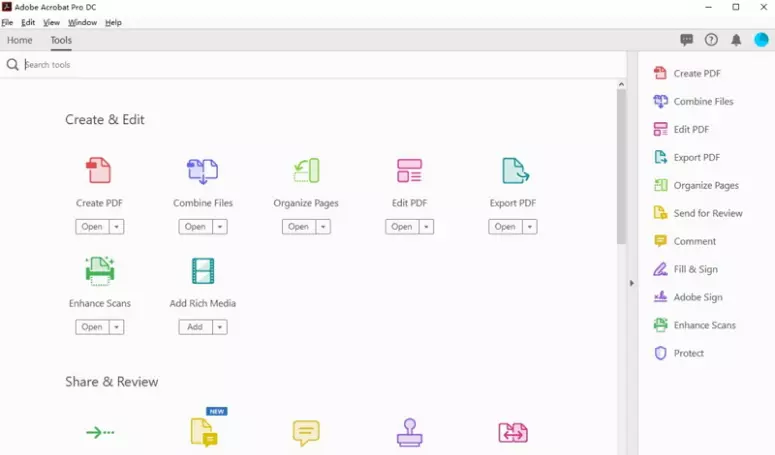Click Open button under Create PDF
This screenshot has height=455, width=775.
click(x=92, y=227)
